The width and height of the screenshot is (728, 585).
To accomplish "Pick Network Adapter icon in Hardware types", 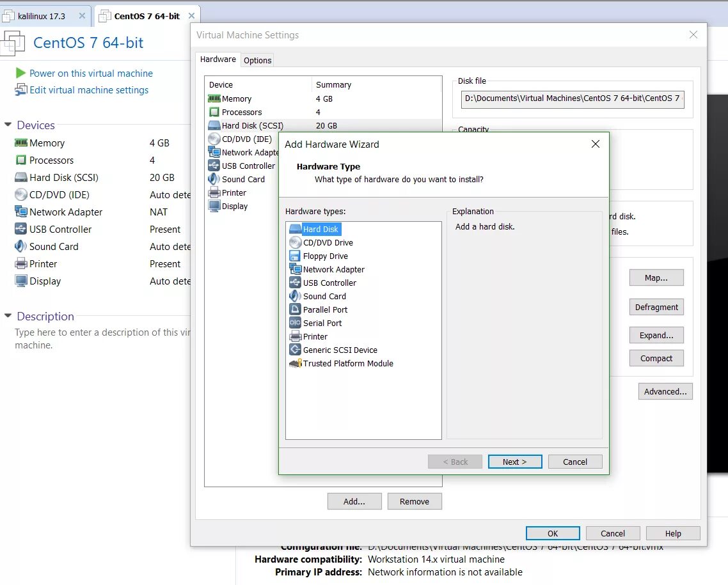I will [296, 269].
